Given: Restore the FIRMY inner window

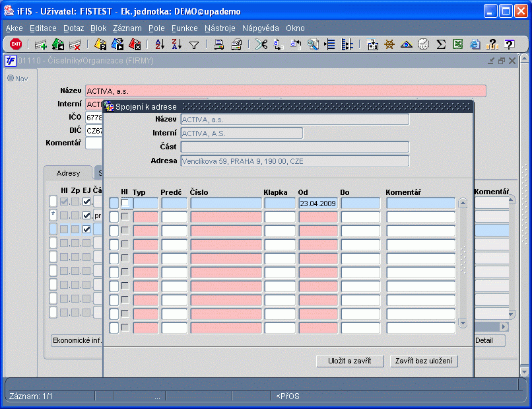Looking at the screenshot, I should tap(502, 61).
